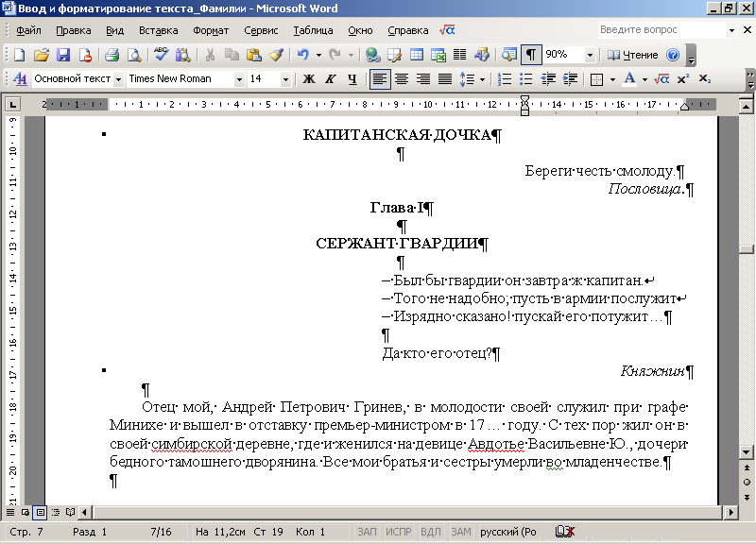Align text left

coord(380,79)
